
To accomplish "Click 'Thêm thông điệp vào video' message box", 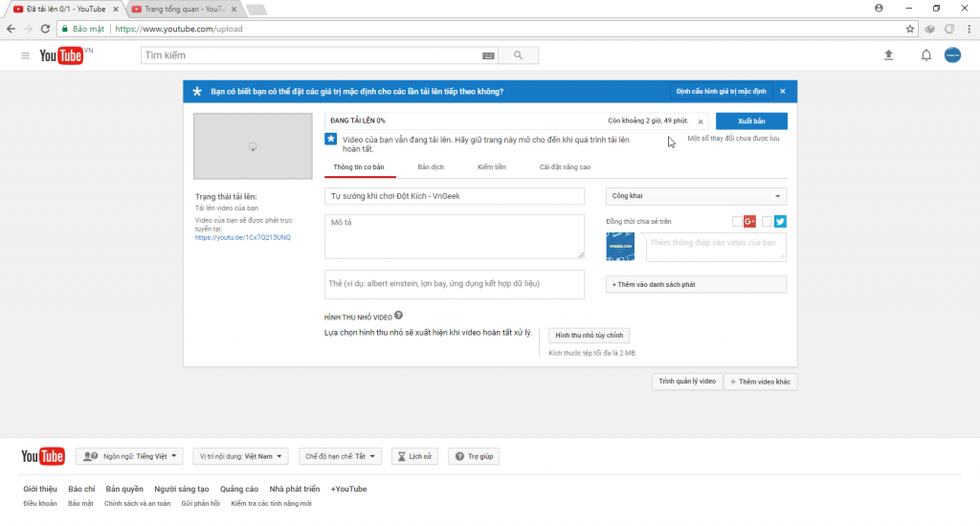I will [716, 248].
